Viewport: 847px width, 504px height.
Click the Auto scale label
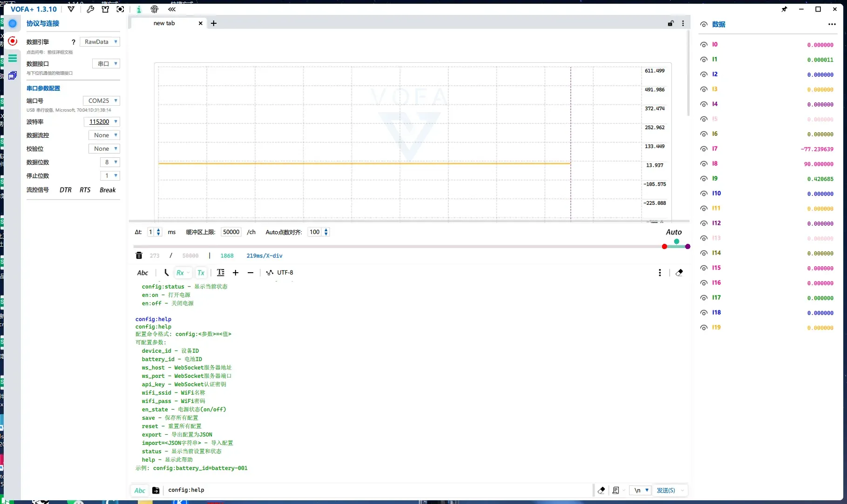coord(674,232)
